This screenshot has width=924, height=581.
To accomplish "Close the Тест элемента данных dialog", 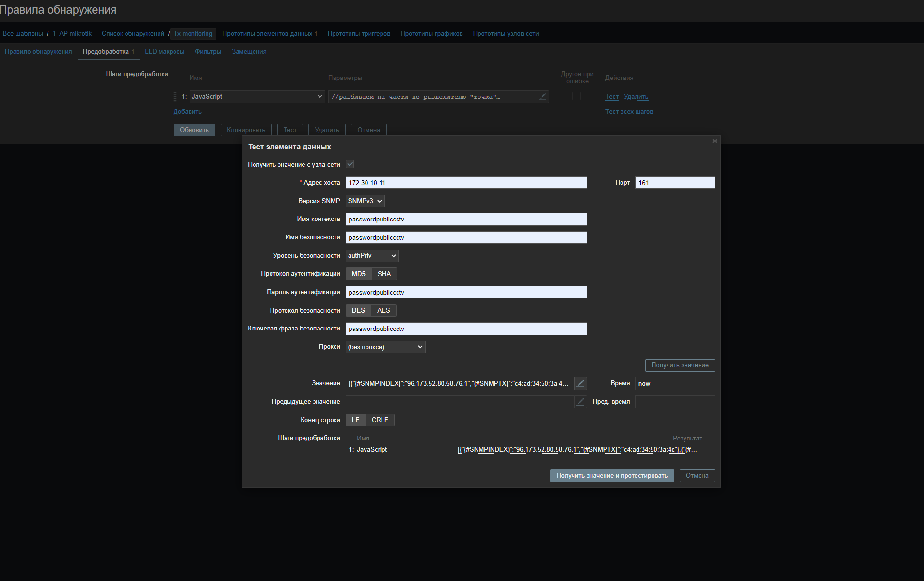I will click(x=714, y=141).
